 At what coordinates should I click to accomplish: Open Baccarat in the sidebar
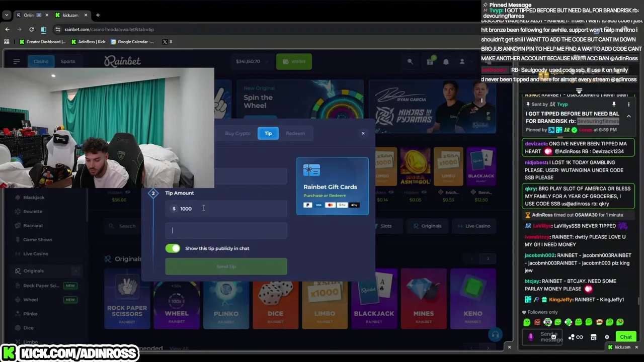click(x=33, y=226)
